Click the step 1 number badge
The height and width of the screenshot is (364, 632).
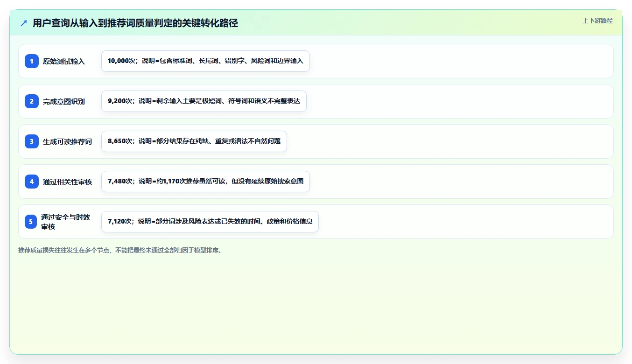[32, 61]
